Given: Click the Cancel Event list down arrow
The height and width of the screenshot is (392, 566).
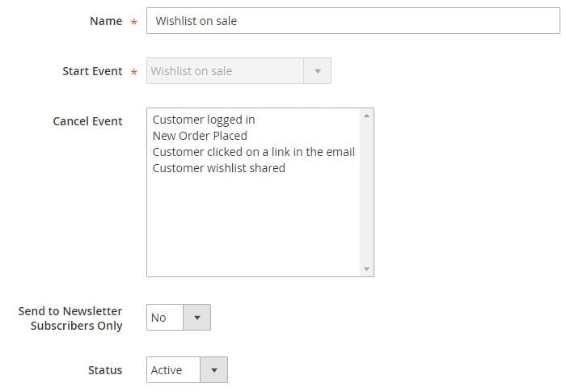Looking at the screenshot, I should click(x=367, y=269).
